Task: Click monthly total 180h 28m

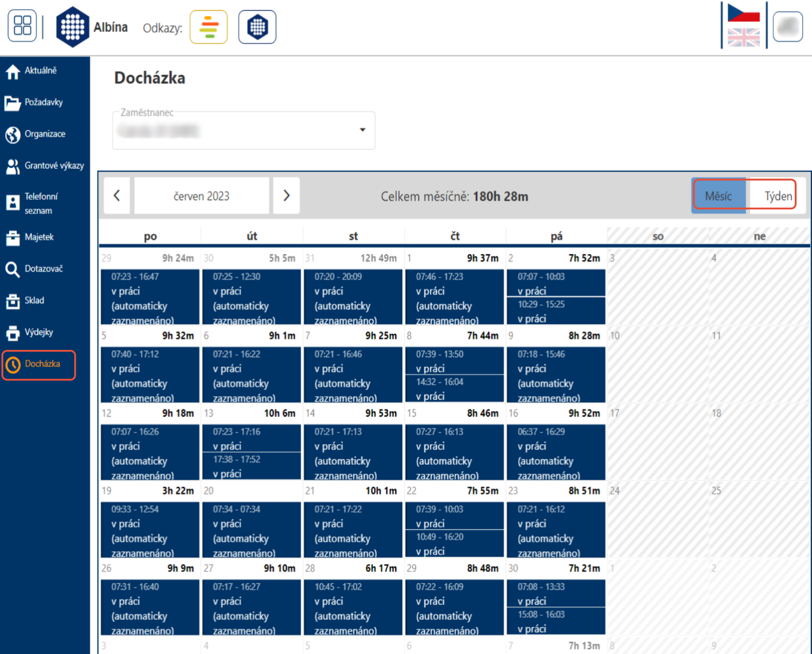Action: coord(501,196)
